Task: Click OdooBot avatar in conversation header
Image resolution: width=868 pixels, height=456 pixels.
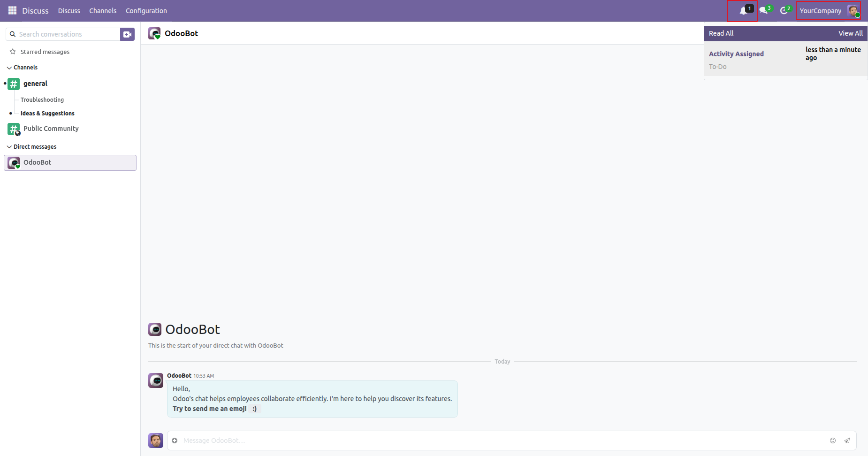Action: tap(154, 33)
